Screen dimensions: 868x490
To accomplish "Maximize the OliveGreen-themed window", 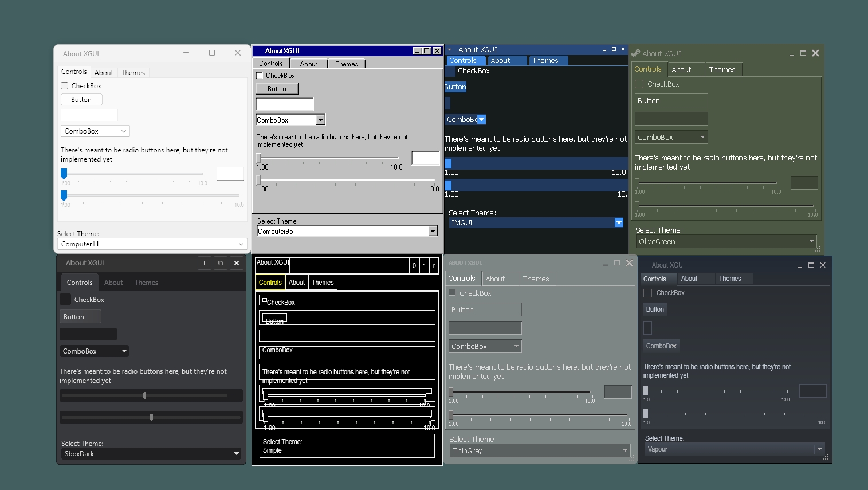I will pyautogui.click(x=803, y=53).
